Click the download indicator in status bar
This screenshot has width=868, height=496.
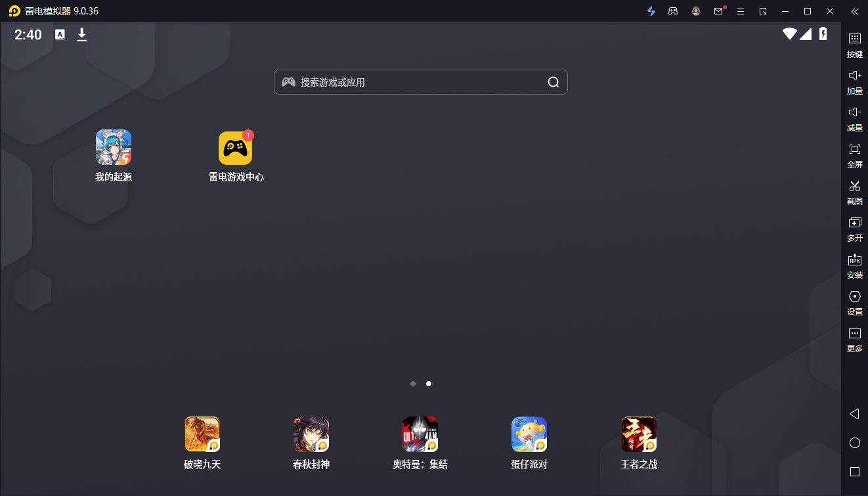coord(81,35)
